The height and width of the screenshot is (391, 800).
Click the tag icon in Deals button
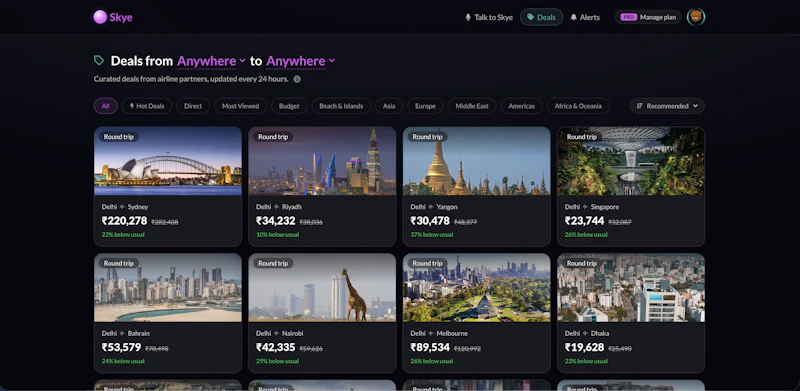click(x=531, y=17)
